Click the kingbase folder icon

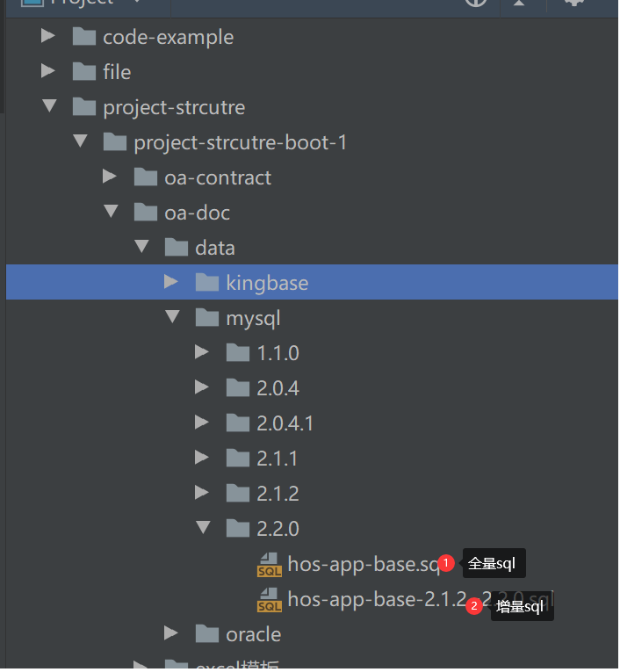click(207, 283)
